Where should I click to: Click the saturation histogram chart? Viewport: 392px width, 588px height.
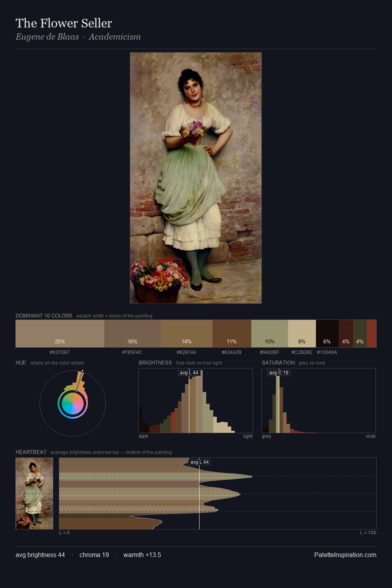point(319,401)
